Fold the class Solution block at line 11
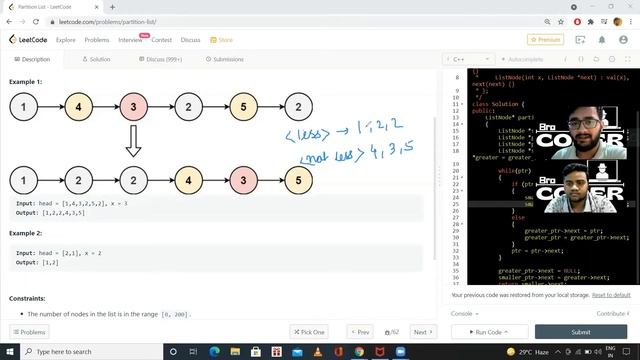Screen dimensions: 640x360 [x=462, y=104]
